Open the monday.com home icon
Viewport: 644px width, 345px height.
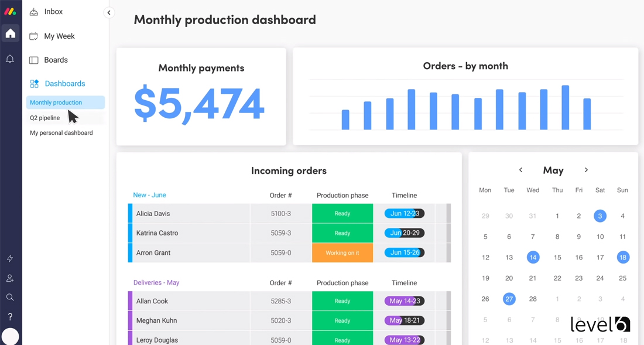coord(10,33)
